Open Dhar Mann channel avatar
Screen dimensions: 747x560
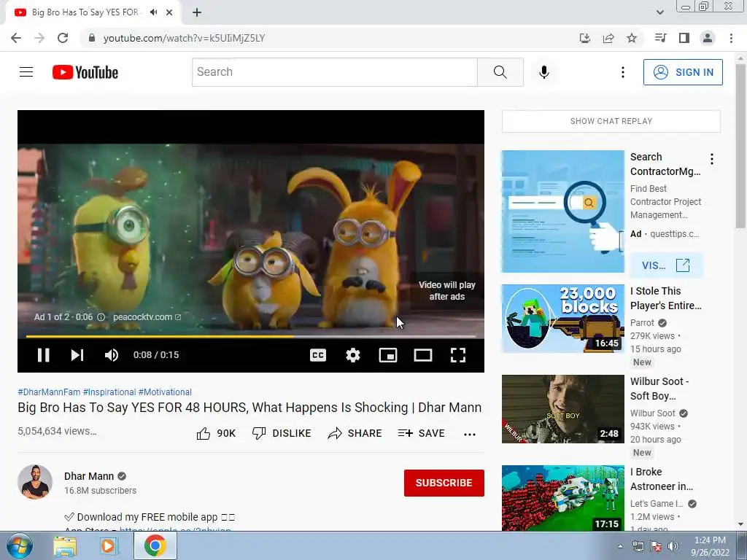coord(35,482)
